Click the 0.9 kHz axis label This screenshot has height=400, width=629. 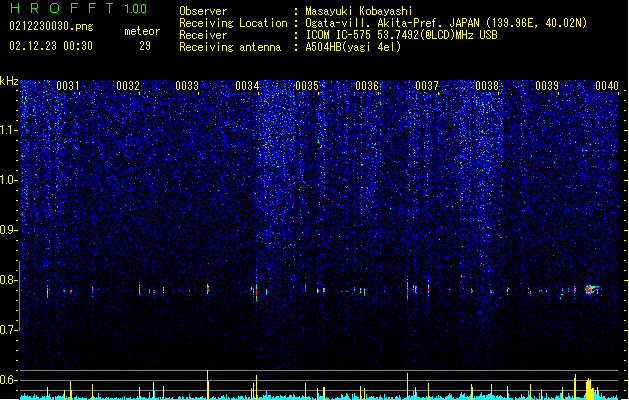(8, 230)
